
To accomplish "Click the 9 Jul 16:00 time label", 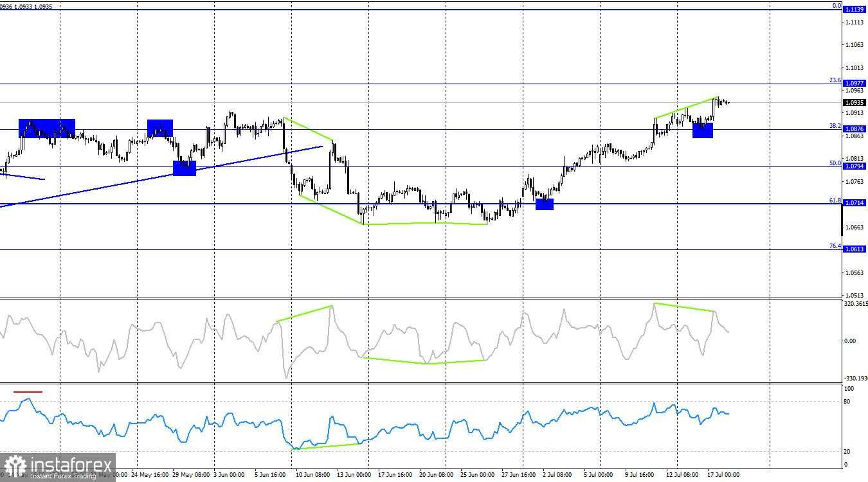I will pyautogui.click(x=640, y=475).
